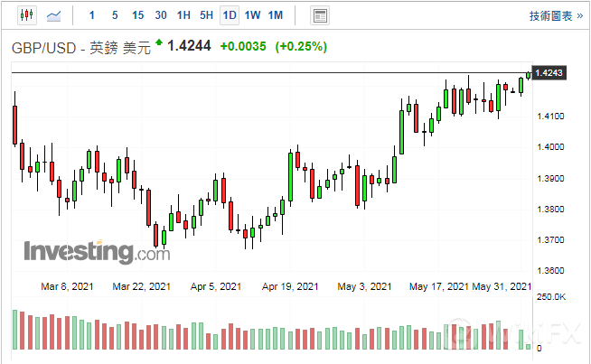Open the news panel icon
The height and width of the screenshot is (364, 591).
click(319, 15)
